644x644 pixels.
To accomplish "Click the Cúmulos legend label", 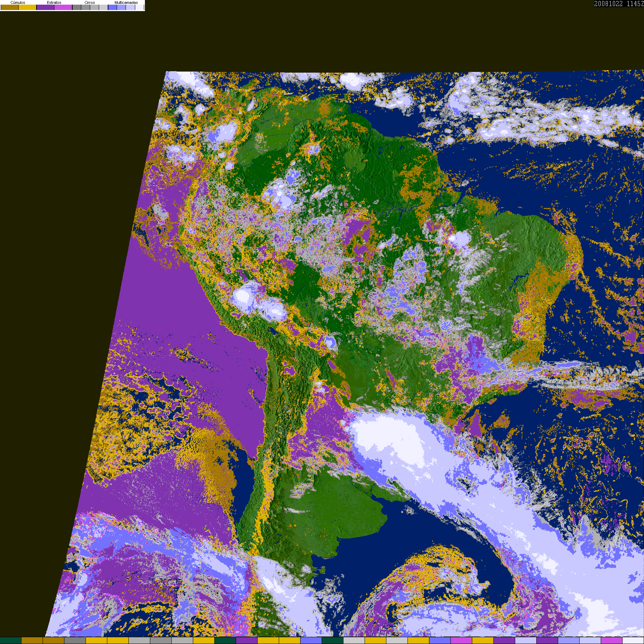I will [18, 3].
